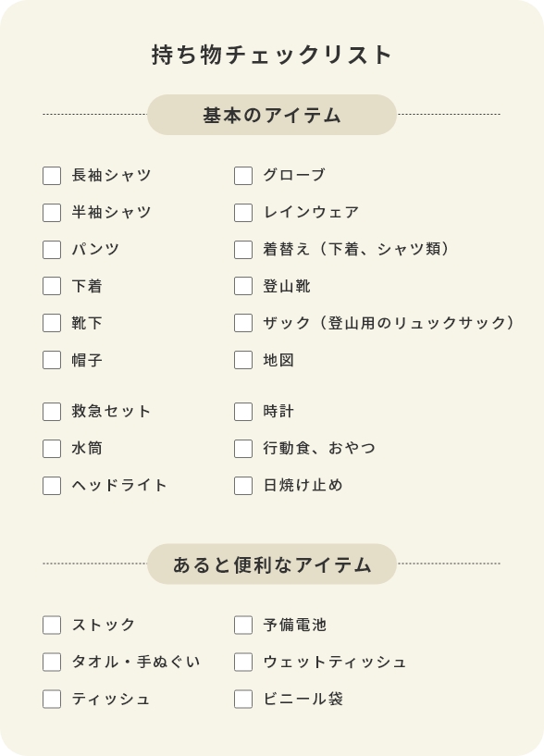This screenshot has width=544, height=756.
Task: Select the あると便利なアイテム section header
Action: (271, 564)
